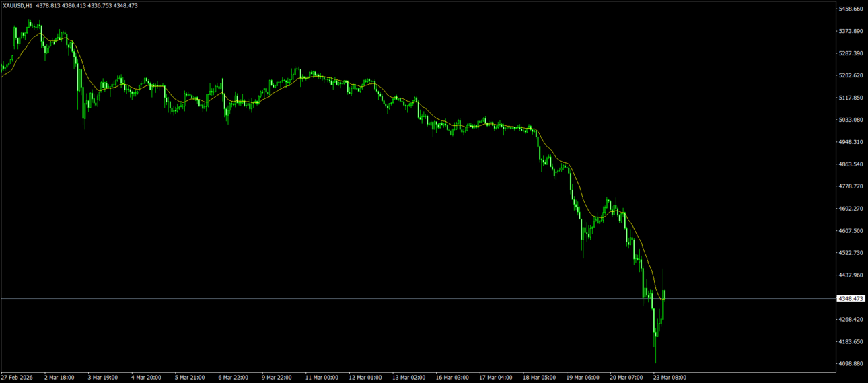Screen dimensions: 868x383
Task: Click the 4183.650 price axis label
Action: [851, 342]
